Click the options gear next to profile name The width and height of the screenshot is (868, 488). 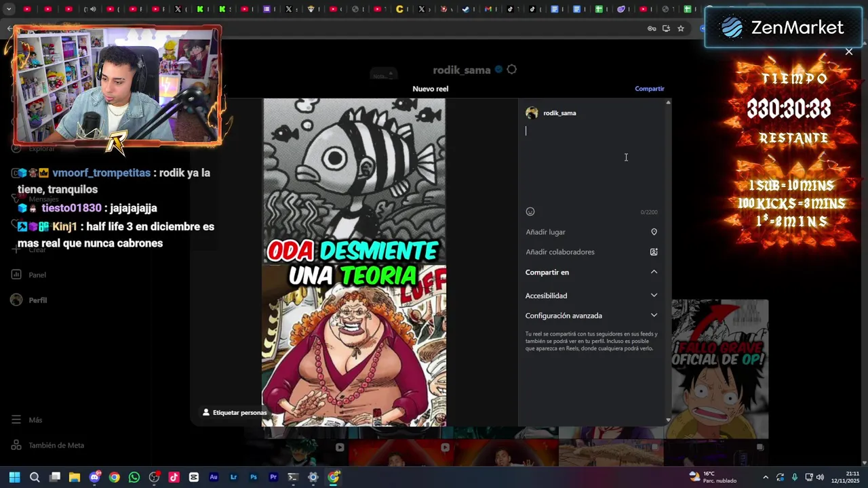[512, 69]
